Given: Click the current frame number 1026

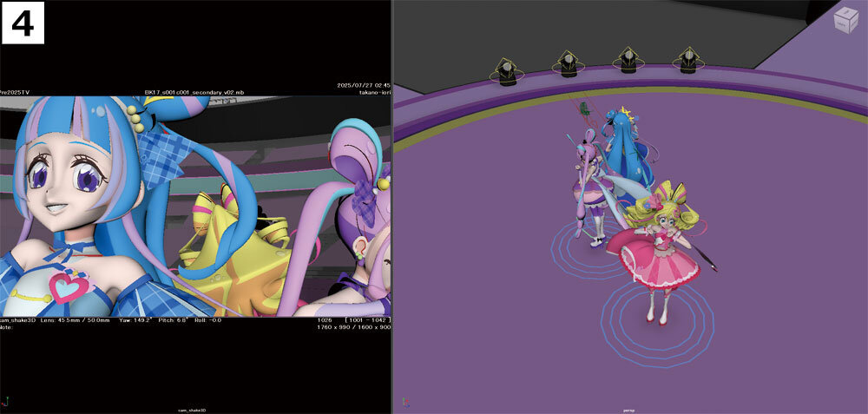Looking at the screenshot, I should [x=326, y=320].
